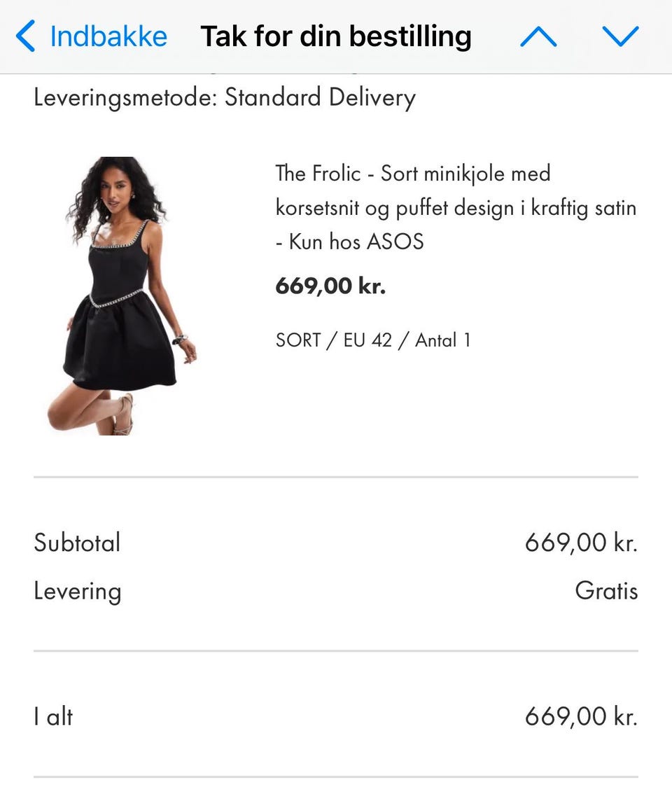672x794 pixels.
Task: Select the Subtotal amount 669,00 kr.
Action: coord(582,543)
